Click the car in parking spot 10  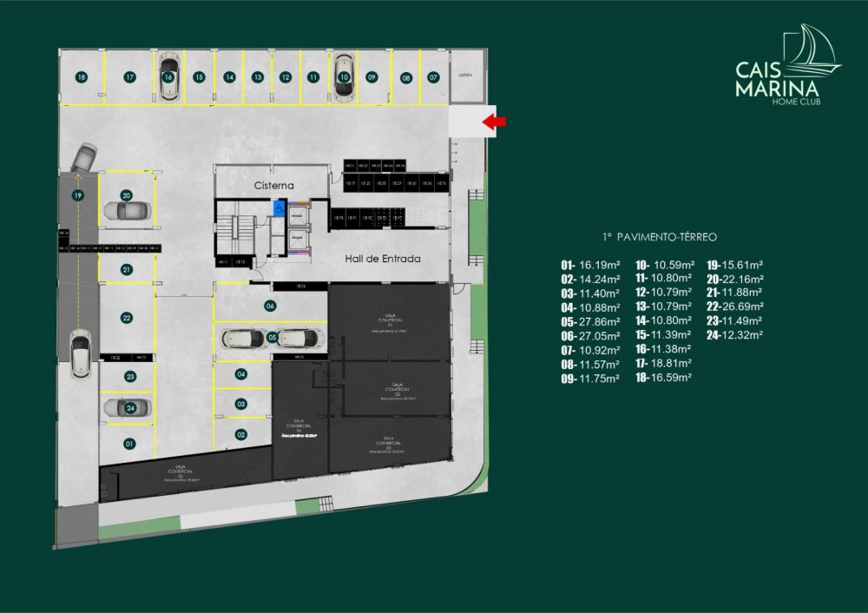coord(345,77)
